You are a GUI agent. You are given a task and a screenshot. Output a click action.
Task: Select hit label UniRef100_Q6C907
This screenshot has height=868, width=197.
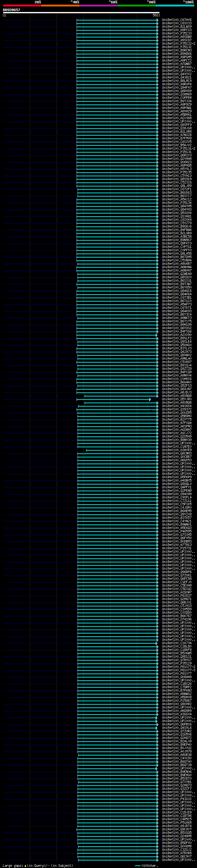click(x=177, y=856)
